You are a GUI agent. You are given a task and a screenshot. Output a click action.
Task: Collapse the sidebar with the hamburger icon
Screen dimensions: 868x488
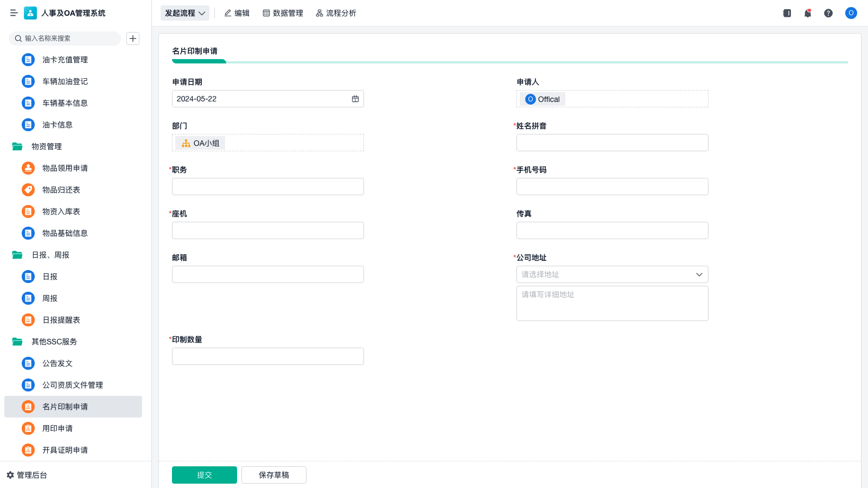coord(14,13)
